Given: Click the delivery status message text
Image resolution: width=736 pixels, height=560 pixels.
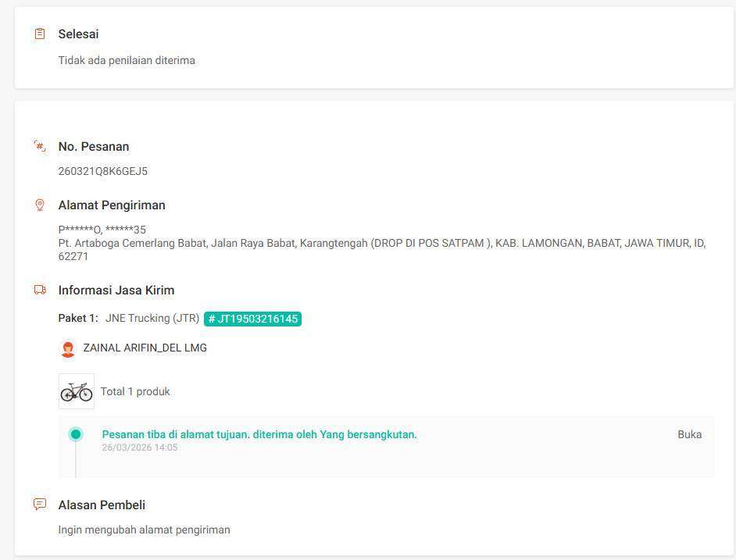Looking at the screenshot, I should (259, 434).
